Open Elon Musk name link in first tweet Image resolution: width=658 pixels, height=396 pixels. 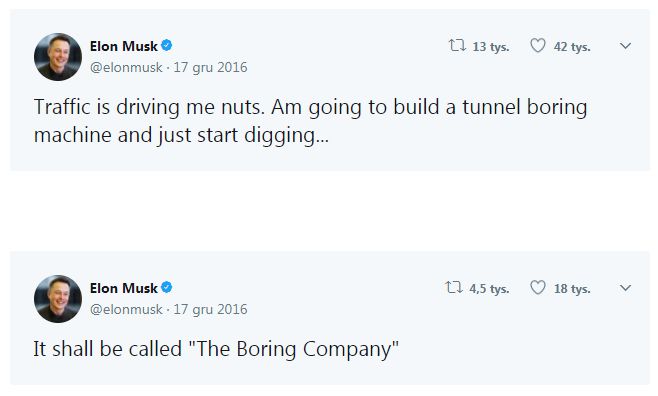(x=124, y=46)
